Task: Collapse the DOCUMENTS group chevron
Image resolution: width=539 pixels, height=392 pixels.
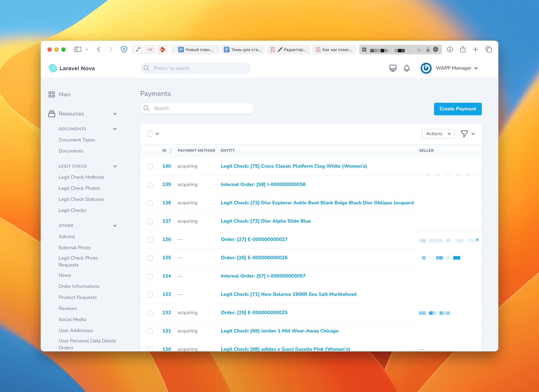Action: pos(115,129)
